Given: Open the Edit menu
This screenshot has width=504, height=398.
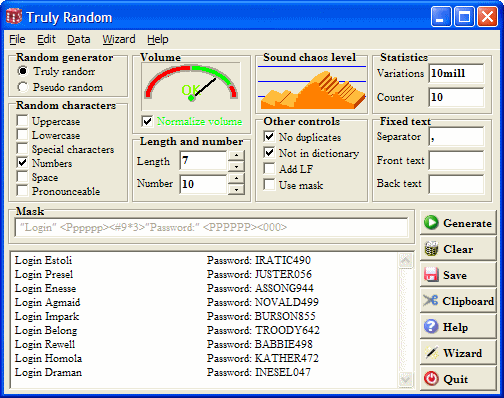Looking at the screenshot, I should tap(46, 39).
